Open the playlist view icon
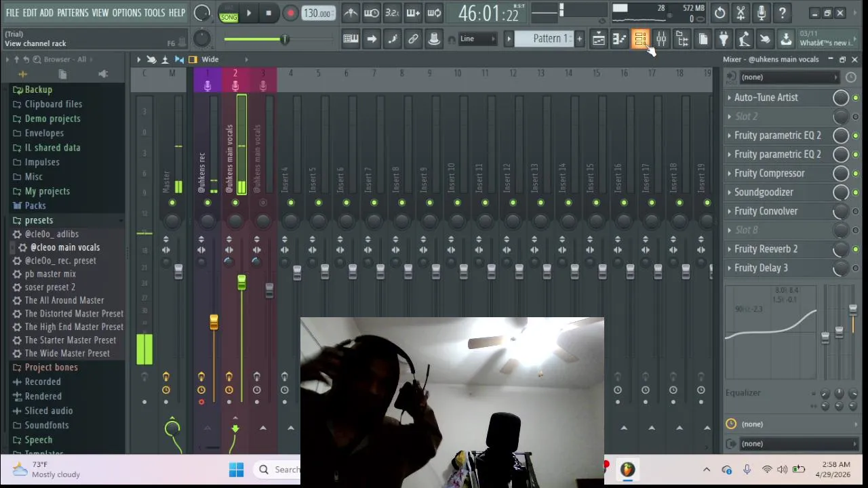Screen dimensions: 868x488 click(599, 39)
